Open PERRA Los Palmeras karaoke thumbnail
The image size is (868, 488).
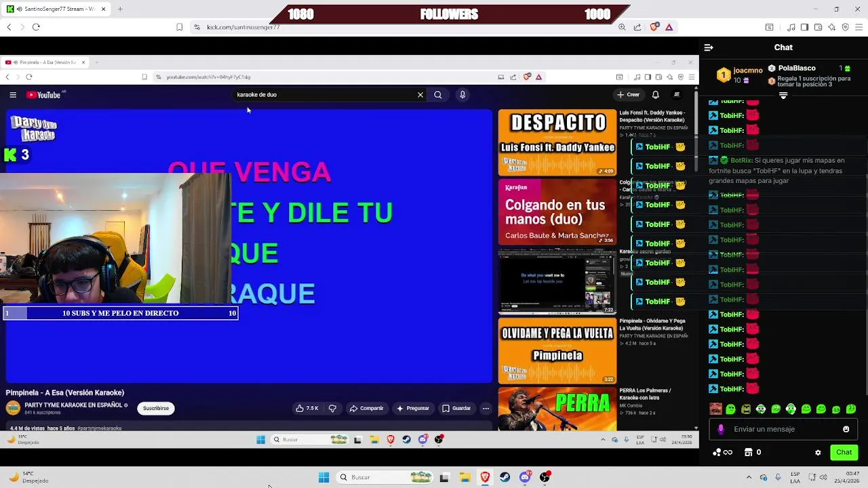click(557, 409)
